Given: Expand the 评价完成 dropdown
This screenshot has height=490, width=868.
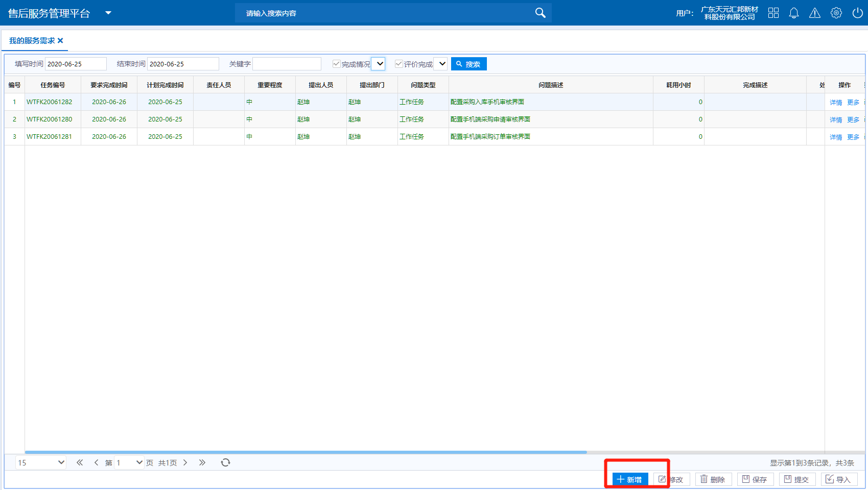Looking at the screenshot, I should point(441,64).
